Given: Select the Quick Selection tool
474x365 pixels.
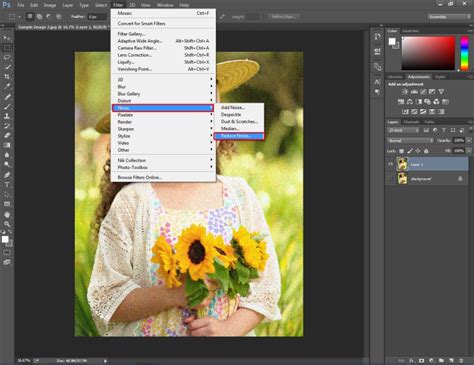Looking at the screenshot, I should pos(7,67).
